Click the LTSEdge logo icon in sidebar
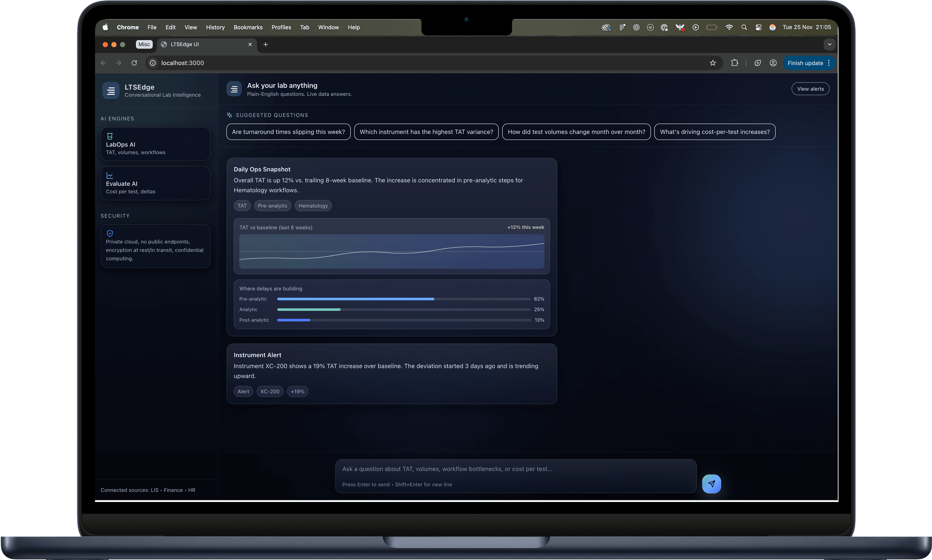932x560 pixels. pyautogui.click(x=111, y=91)
